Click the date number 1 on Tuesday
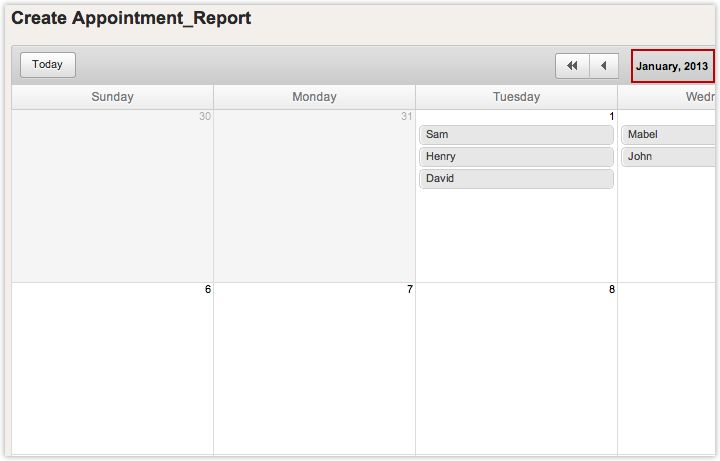 pyautogui.click(x=611, y=116)
